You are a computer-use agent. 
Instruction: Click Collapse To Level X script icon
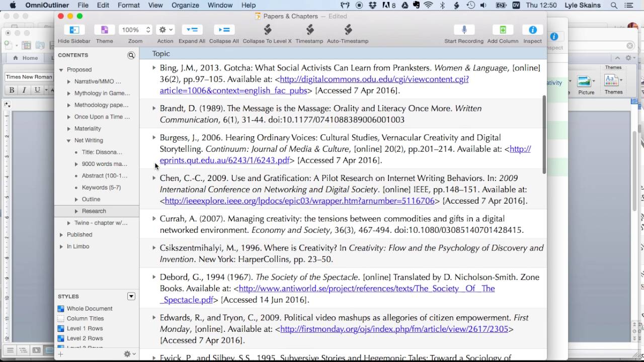click(267, 30)
